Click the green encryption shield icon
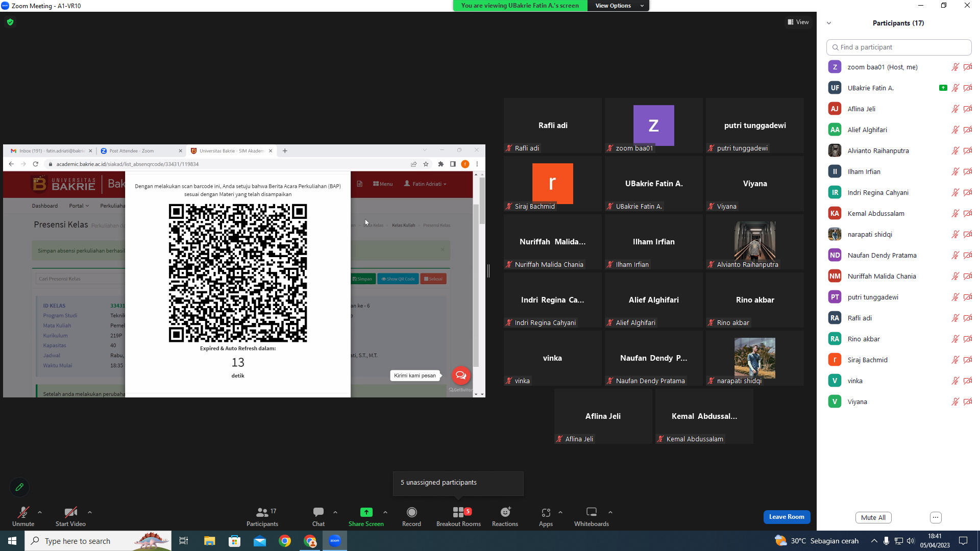The width and height of the screenshot is (980, 551). [x=10, y=22]
